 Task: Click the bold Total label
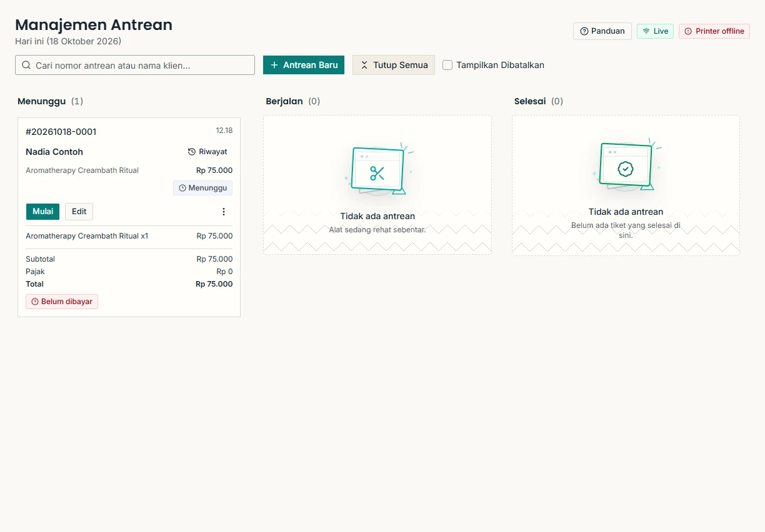(34, 284)
